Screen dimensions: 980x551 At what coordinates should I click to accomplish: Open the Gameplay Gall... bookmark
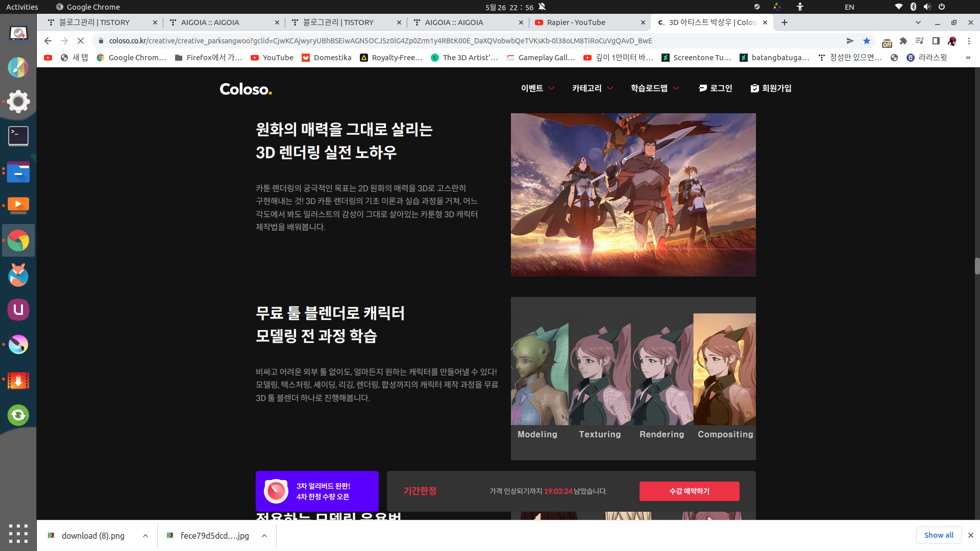[x=541, y=58]
